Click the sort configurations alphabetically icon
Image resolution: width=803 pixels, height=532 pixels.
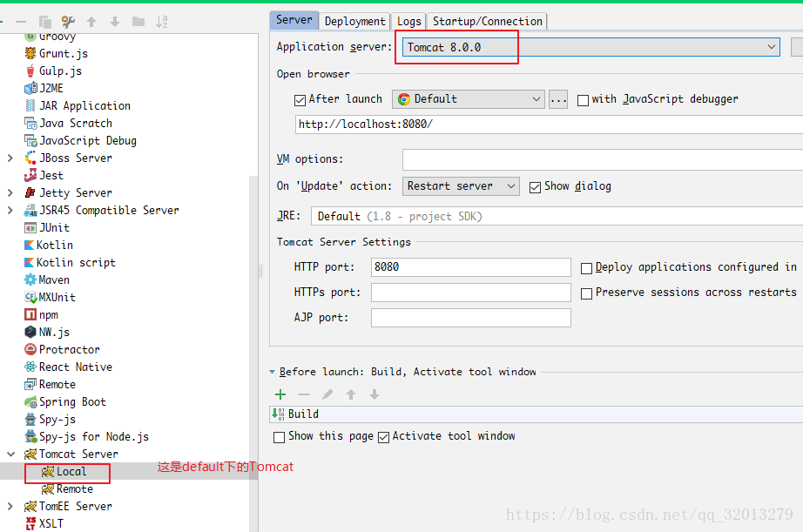coord(162,22)
